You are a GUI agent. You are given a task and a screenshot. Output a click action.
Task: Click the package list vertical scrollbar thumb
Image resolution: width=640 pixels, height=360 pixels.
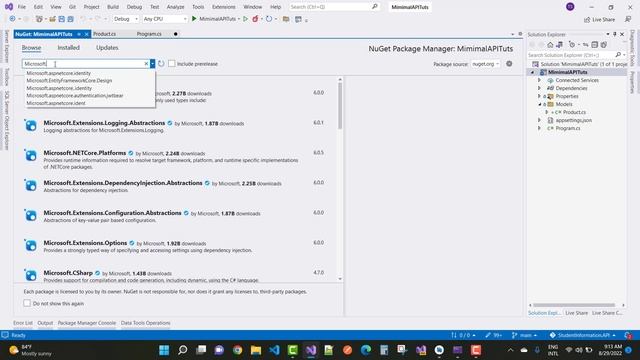pyautogui.click(x=340, y=105)
